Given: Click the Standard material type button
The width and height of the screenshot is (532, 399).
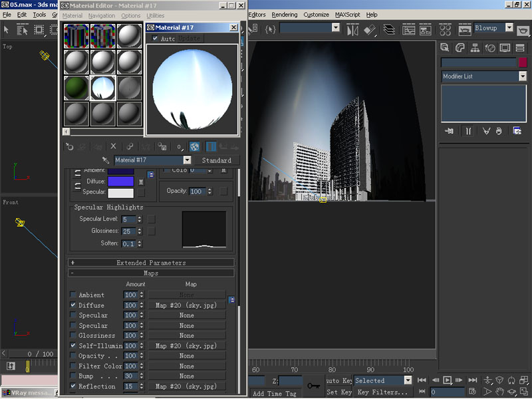Looking at the screenshot, I should [x=216, y=160].
